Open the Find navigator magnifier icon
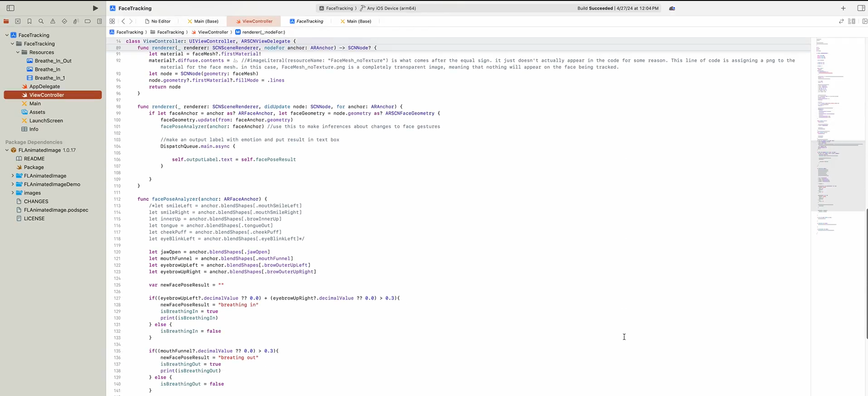The height and width of the screenshot is (396, 868). tap(41, 21)
